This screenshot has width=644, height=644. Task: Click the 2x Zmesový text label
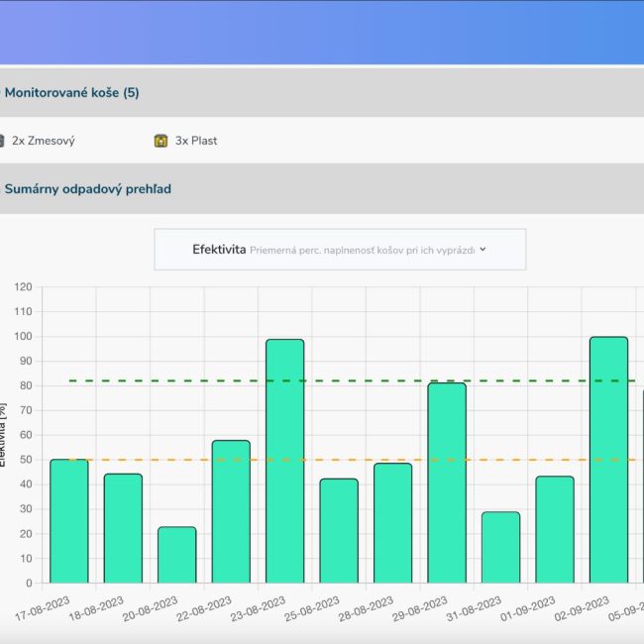point(43,141)
